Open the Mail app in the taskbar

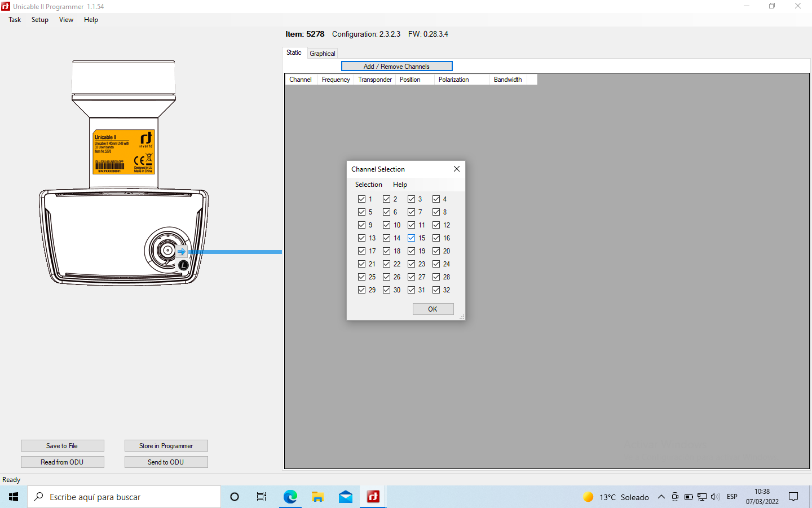346,497
